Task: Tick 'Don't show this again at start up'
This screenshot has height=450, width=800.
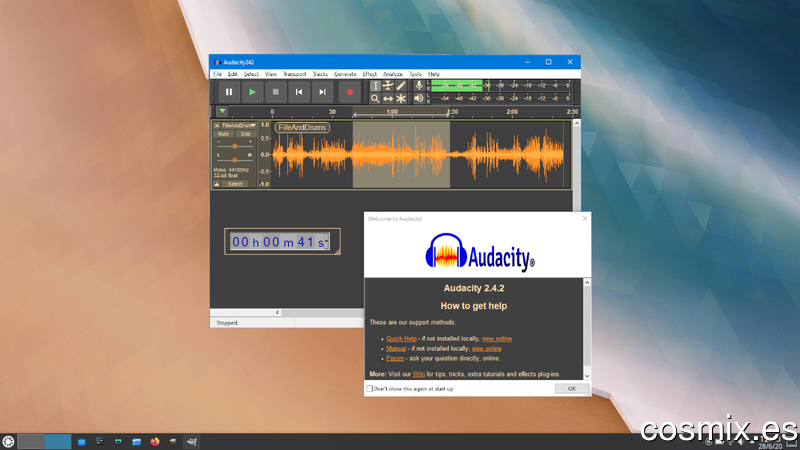Action: tap(369, 389)
